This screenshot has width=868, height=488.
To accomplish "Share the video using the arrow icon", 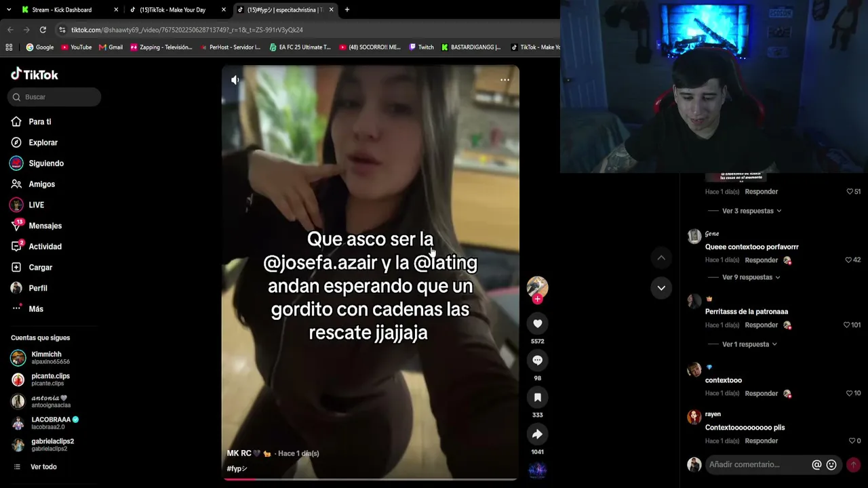I will [537, 434].
